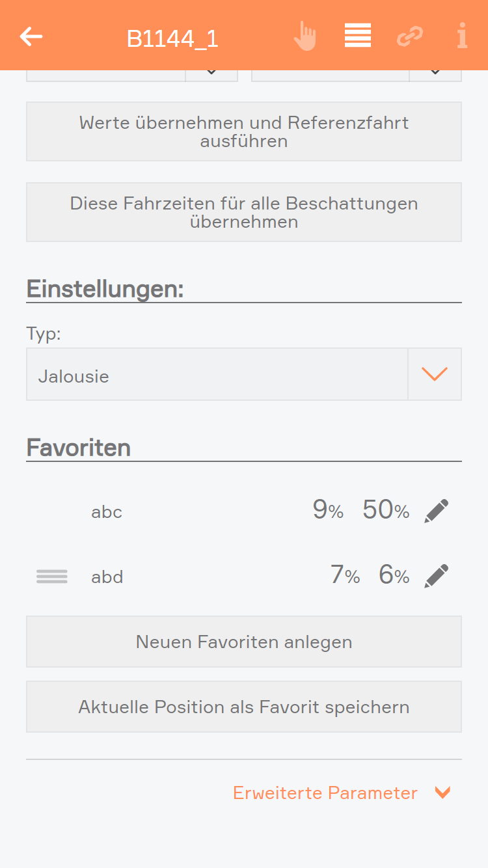Screen dimensions: 488x868
Task: Select the abd favorite name
Action: [x=107, y=577]
